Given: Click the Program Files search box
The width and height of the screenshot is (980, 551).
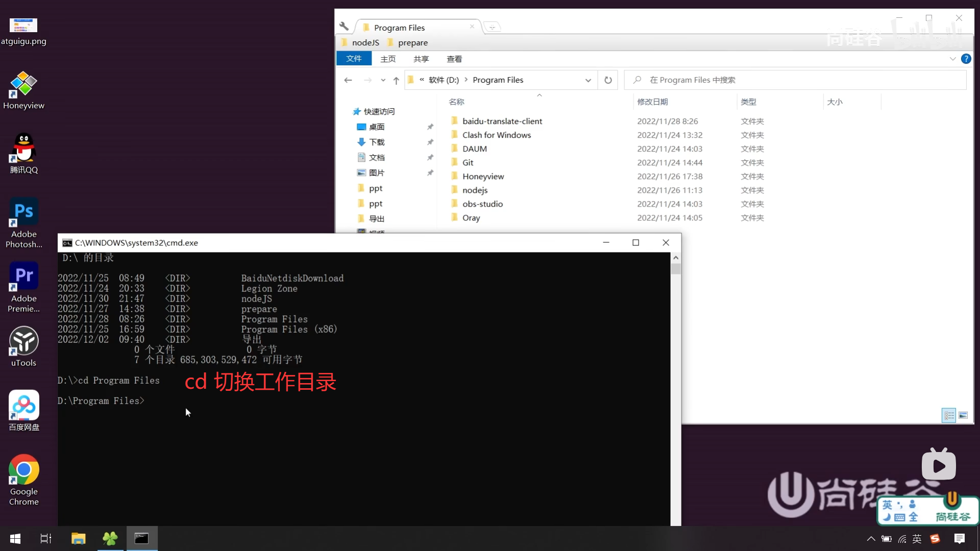Looking at the screenshot, I should click(x=796, y=80).
